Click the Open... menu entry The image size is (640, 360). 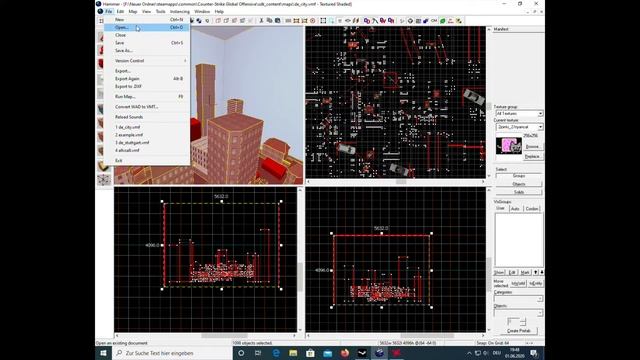[147, 27]
